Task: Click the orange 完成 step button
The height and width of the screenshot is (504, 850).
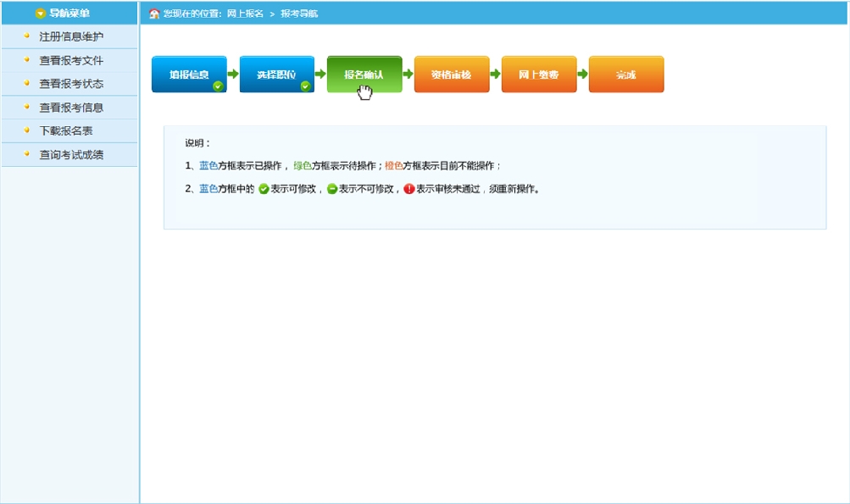Action: pyautogui.click(x=625, y=74)
